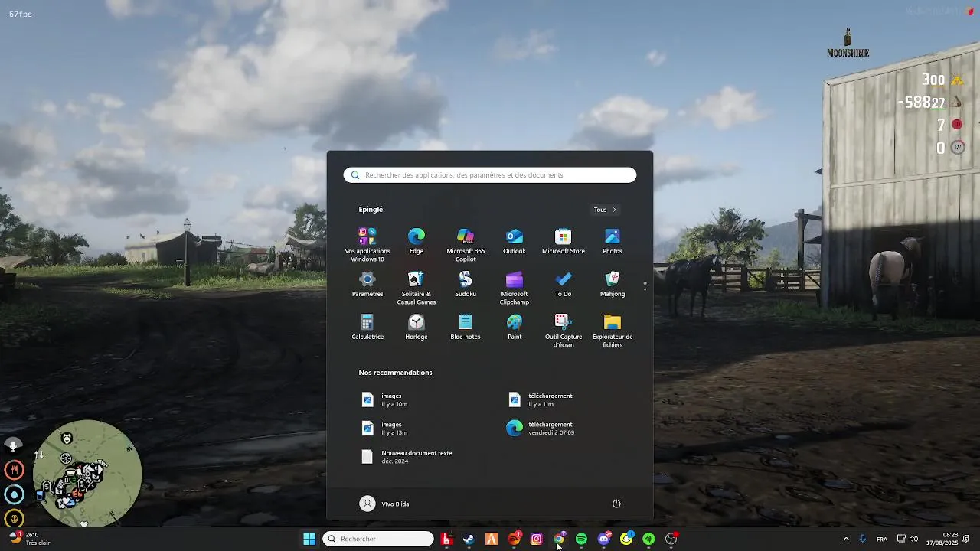Screen dimensions: 980x551
Task: Open Steam from the taskbar
Action: click(x=469, y=539)
